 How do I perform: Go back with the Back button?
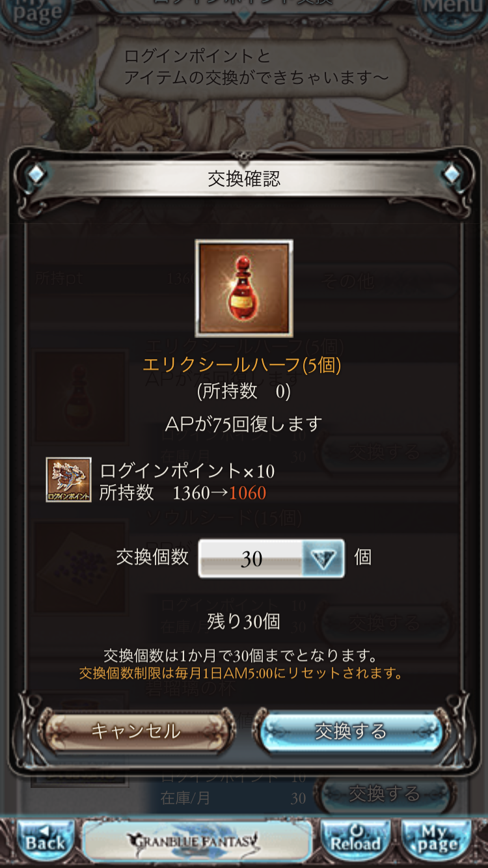(46, 841)
